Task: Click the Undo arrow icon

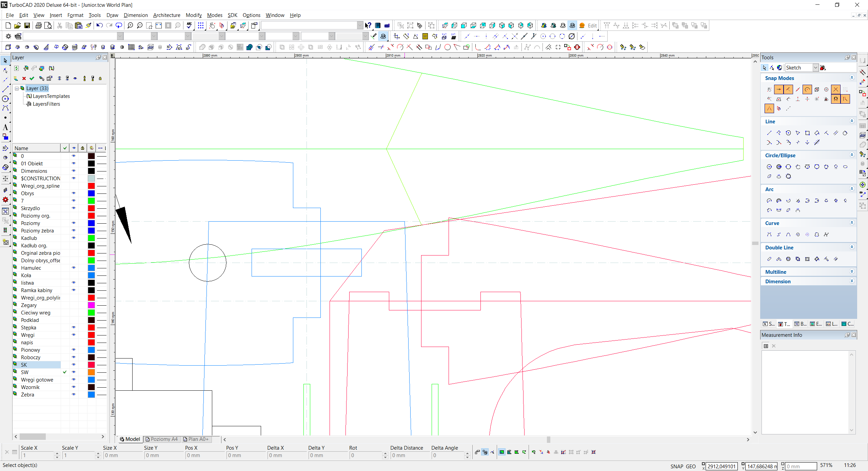Action: [x=99, y=25]
